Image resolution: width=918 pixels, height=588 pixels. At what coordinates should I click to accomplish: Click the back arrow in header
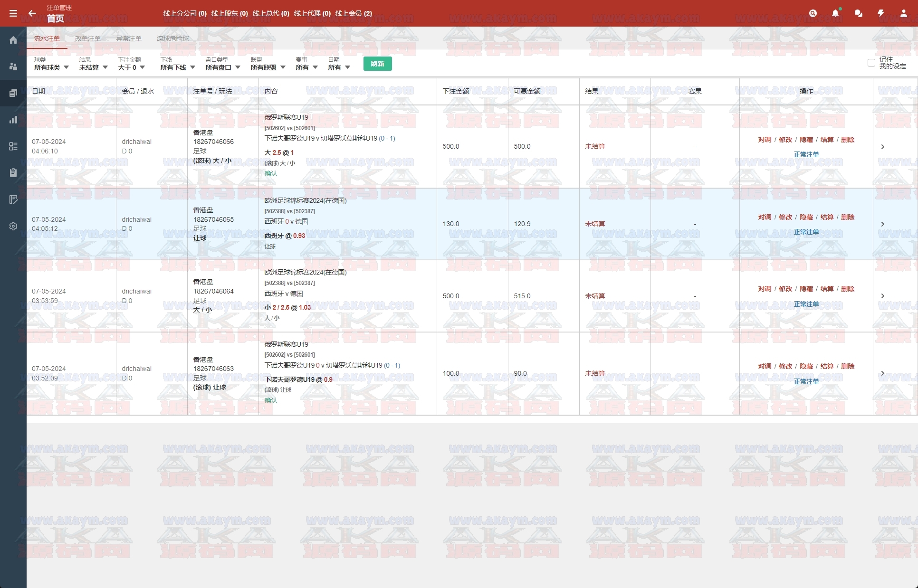[x=32, y=13]
